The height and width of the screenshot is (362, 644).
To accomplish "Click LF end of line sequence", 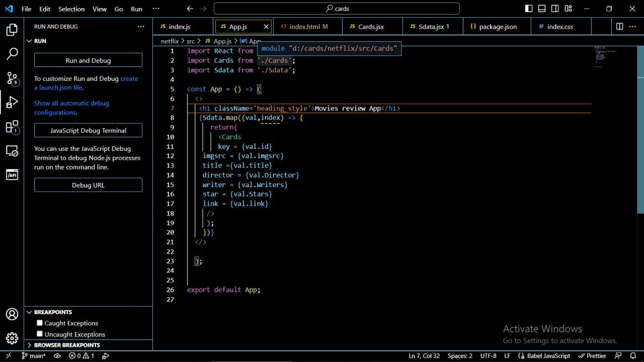I will pyautogui.click(x=508, y=356).
